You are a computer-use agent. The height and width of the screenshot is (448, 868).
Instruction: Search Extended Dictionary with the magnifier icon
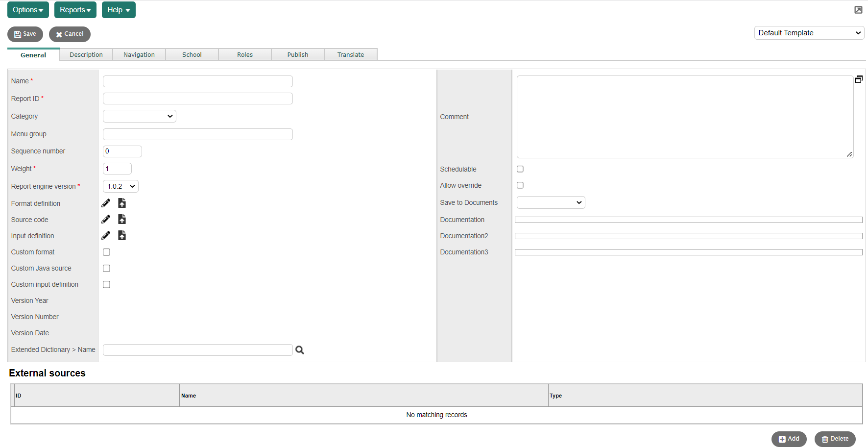click(300, 350)
